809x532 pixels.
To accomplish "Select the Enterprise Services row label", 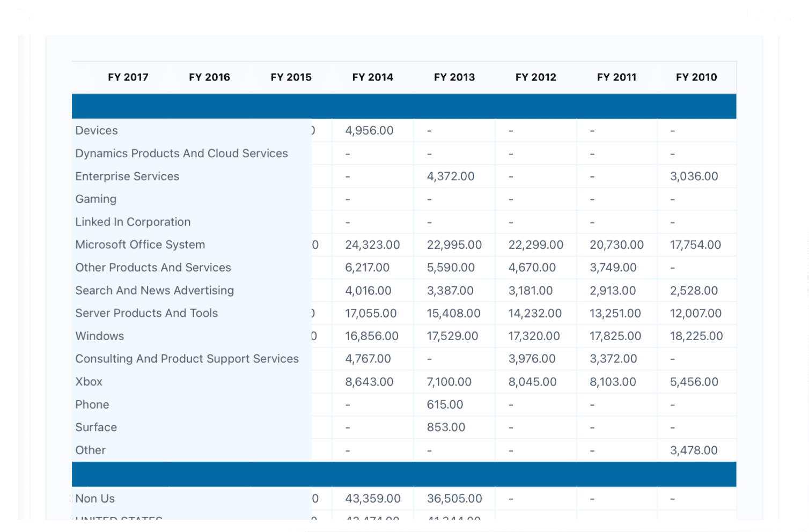I will 127,176.
